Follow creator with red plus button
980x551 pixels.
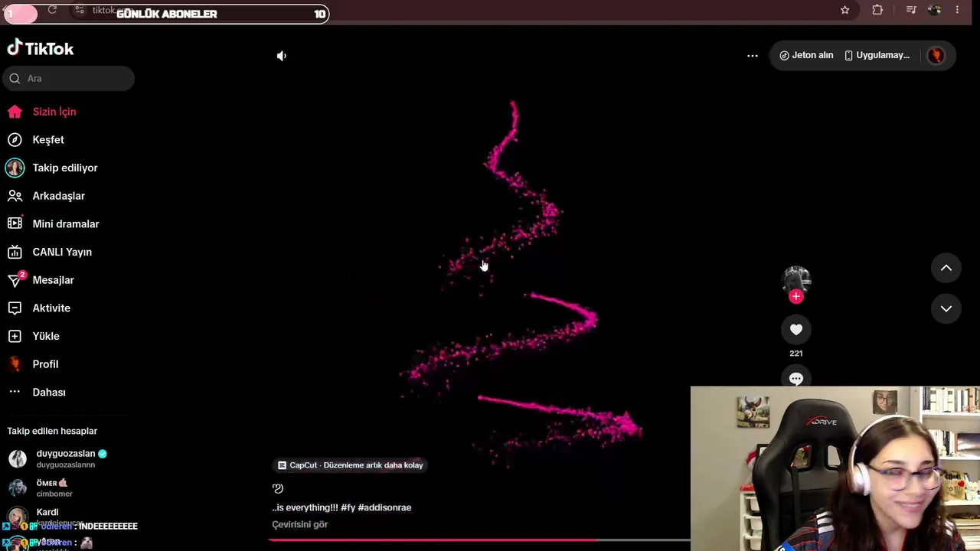point(796,297)
